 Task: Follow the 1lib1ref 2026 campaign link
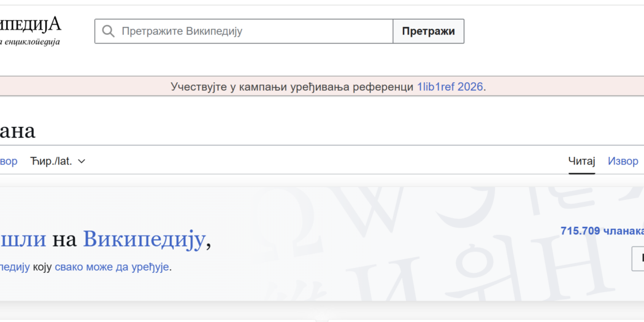(450, 87)
